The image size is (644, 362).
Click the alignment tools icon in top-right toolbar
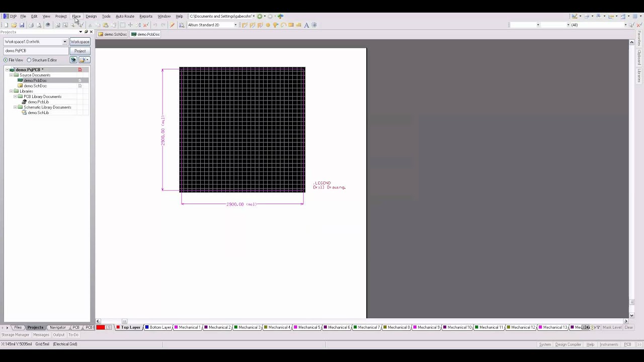click(x=587, y=16)
